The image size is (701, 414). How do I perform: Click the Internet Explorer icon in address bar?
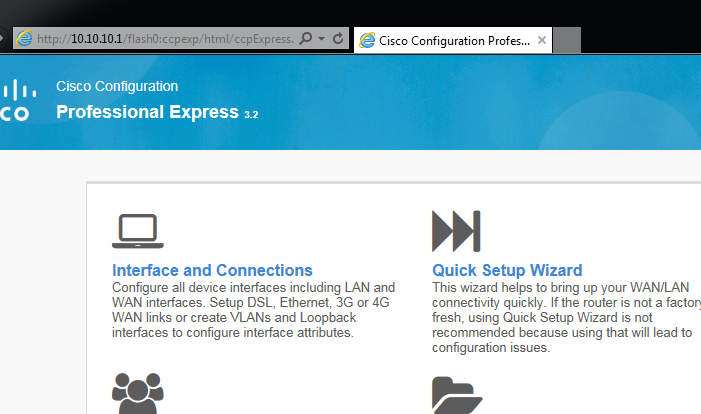(24, 39)
